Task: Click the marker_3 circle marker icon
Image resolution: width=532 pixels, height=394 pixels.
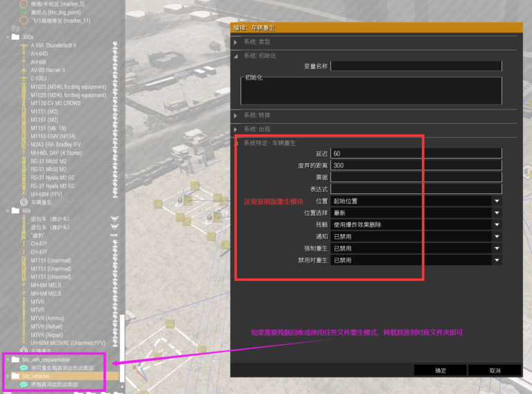Action: (24, 4)
